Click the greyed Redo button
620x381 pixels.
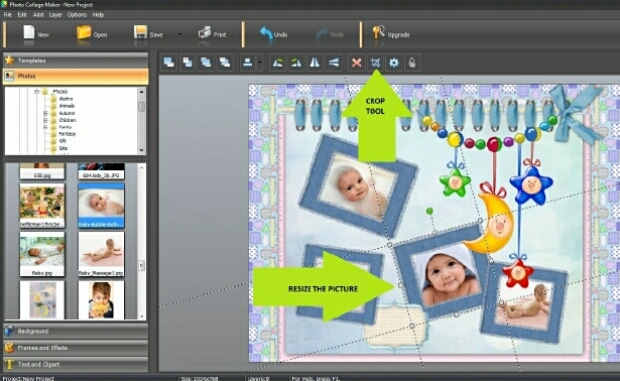pos(330,34)
